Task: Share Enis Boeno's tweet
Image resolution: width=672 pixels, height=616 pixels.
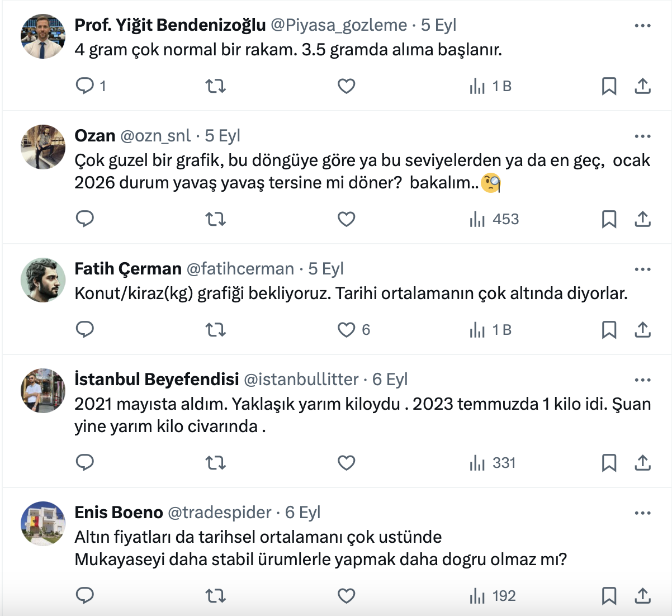Action: pos(642,596)
